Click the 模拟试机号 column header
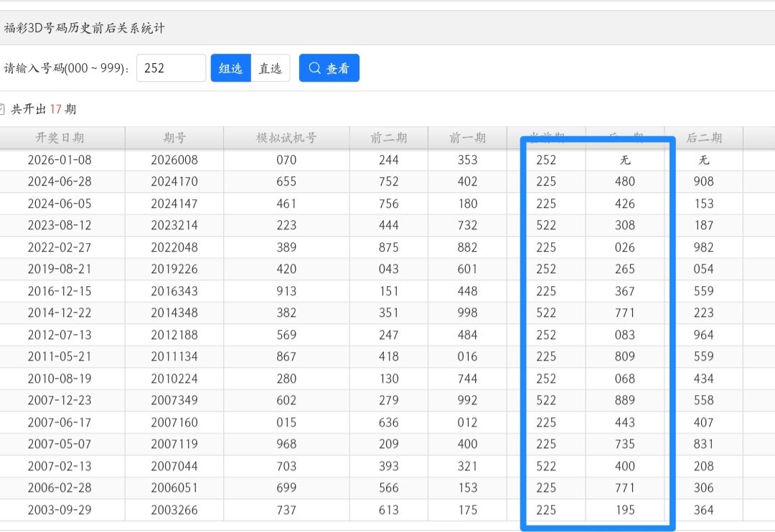The height and width of the screenshot is (532, 775). point(286,138)
